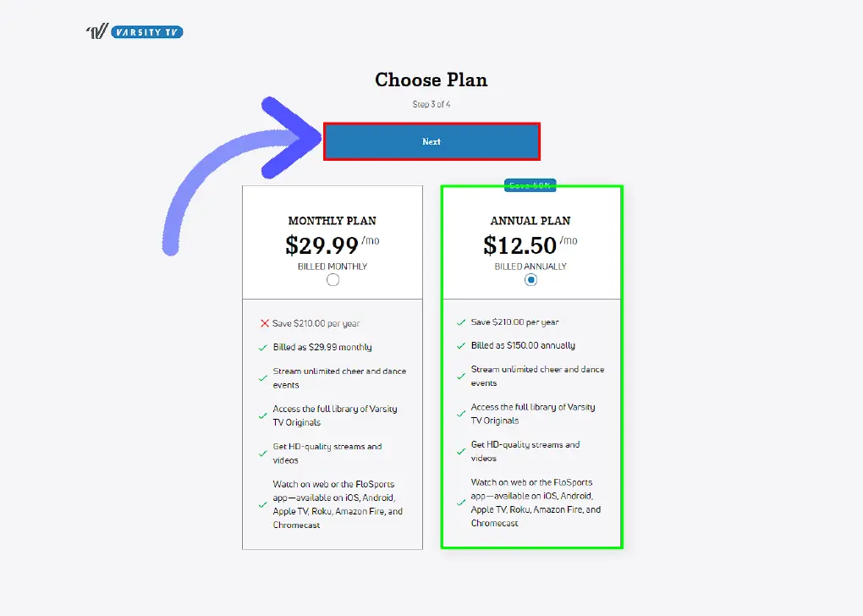Click the Varsity TV logo
The height and width of the screenshot is (616, 863).
point(135,32)
